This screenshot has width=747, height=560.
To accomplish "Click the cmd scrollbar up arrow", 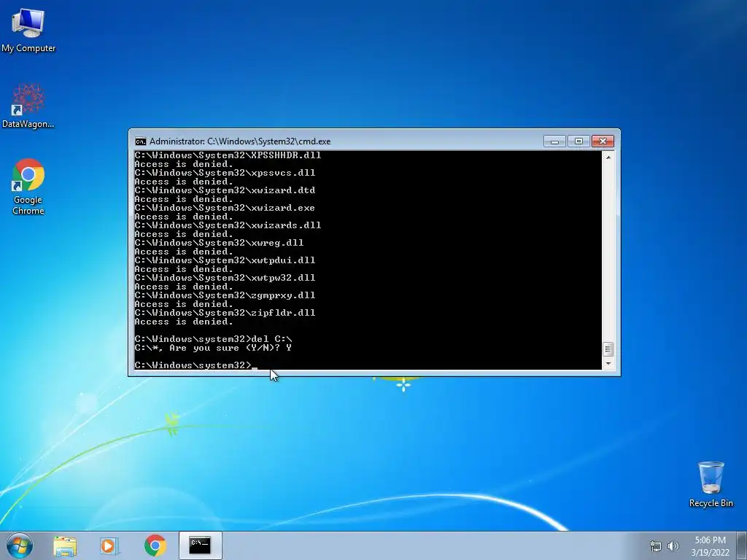I will pos(608,157).
